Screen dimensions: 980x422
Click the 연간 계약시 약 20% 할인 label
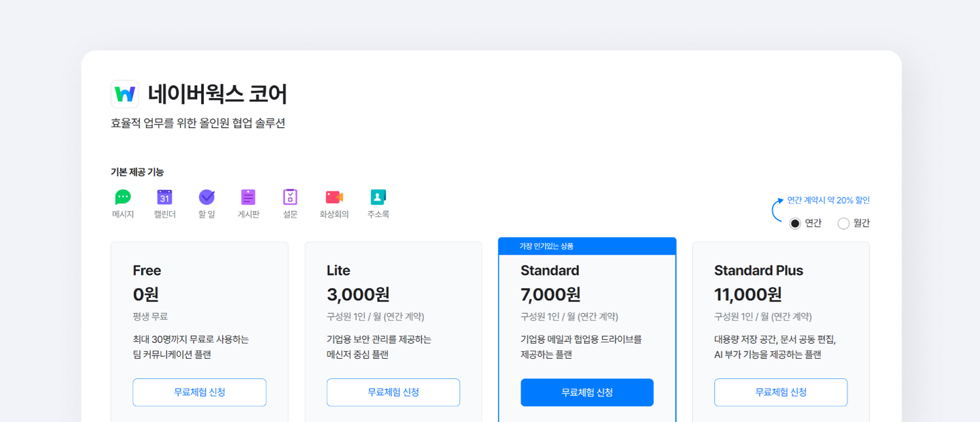[x=828, y=200]
